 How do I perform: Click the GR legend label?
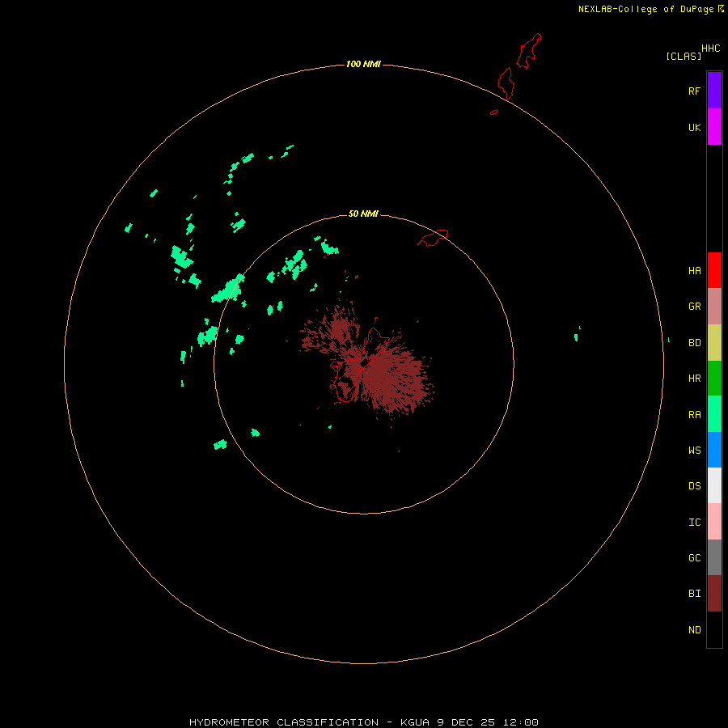[x=694, y=307]
